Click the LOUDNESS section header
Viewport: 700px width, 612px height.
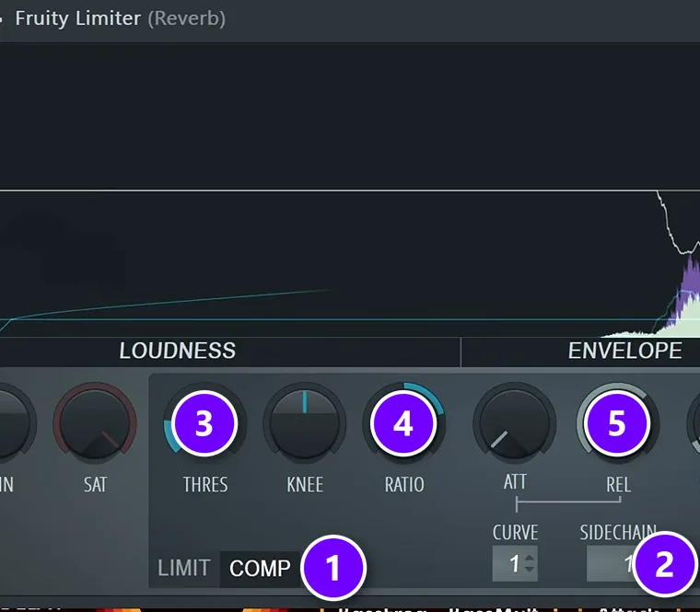(x=177, y=351)
